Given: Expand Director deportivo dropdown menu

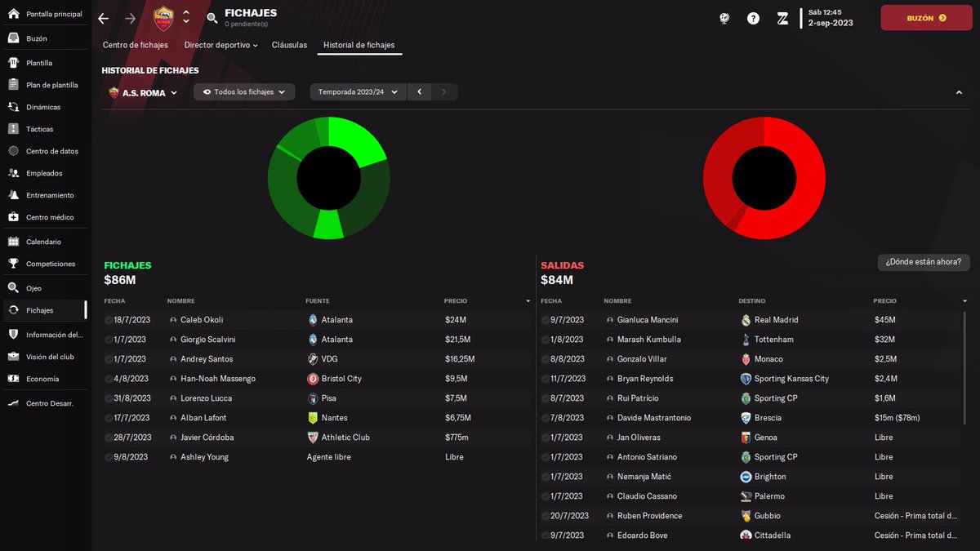Looking at the screenshot, I should click(221, 45).
